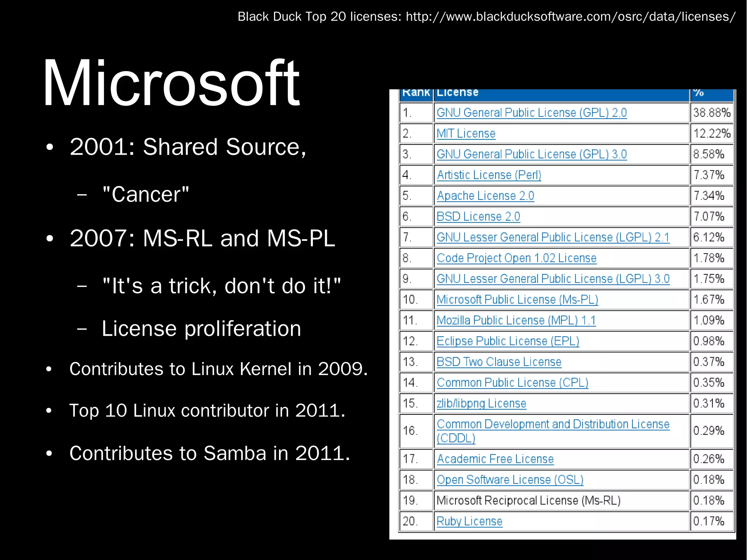Click the 7.37% table cell
Viewport: 747px width, 560px height.
(712, 175)
